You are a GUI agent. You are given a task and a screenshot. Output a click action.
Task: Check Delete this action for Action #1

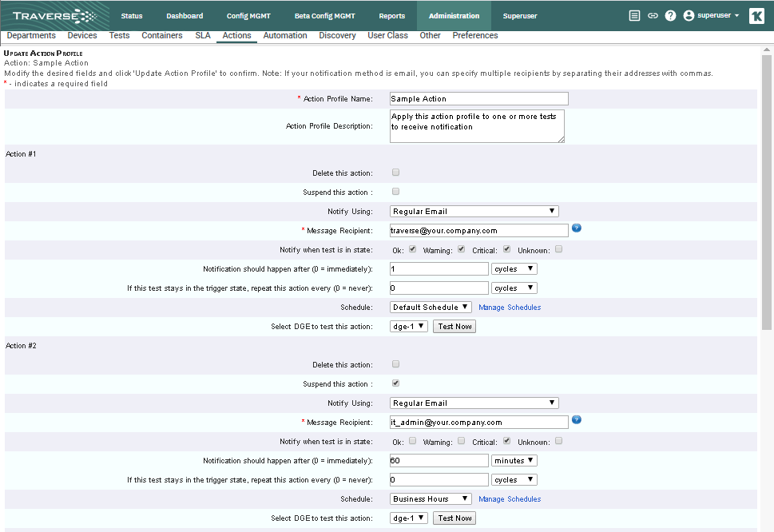396,173
